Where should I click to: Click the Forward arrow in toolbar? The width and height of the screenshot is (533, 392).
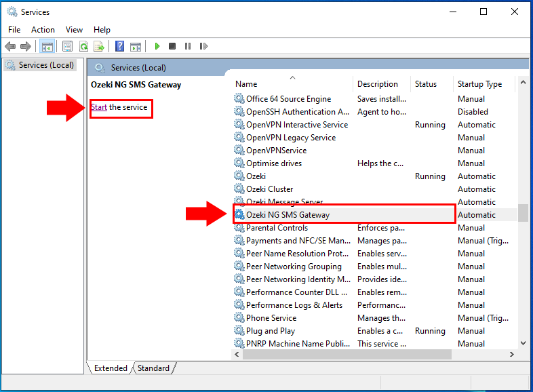(26, 46)
